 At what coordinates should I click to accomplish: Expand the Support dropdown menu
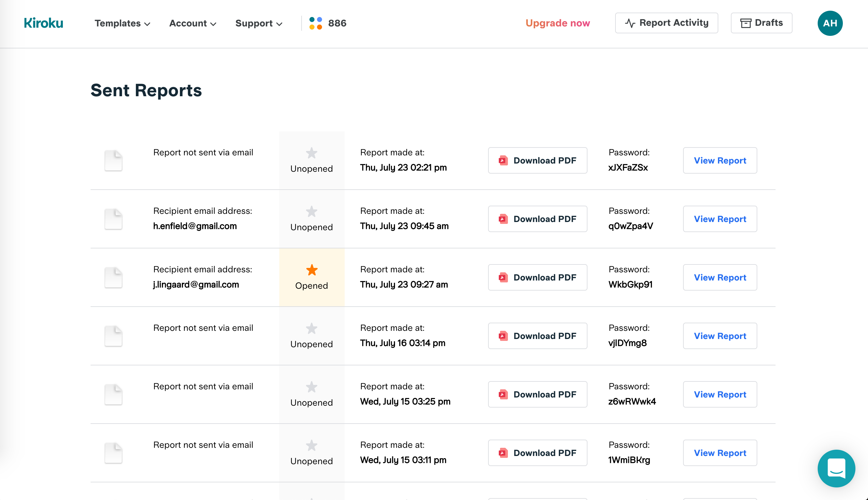(x=259, y=23)
